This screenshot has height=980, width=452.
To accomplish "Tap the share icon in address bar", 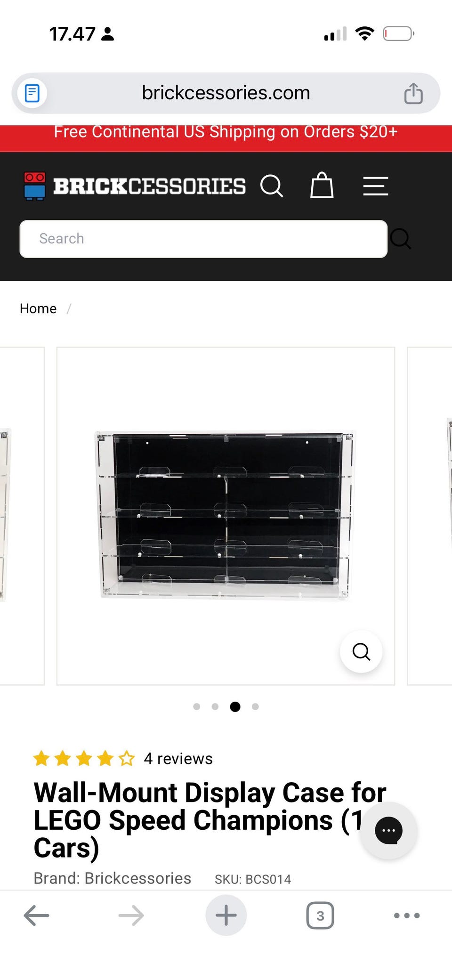I will click(413, 93).
